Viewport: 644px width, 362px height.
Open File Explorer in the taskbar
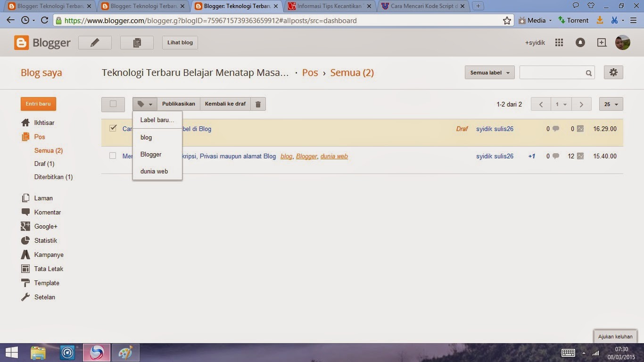pos(38,353)
